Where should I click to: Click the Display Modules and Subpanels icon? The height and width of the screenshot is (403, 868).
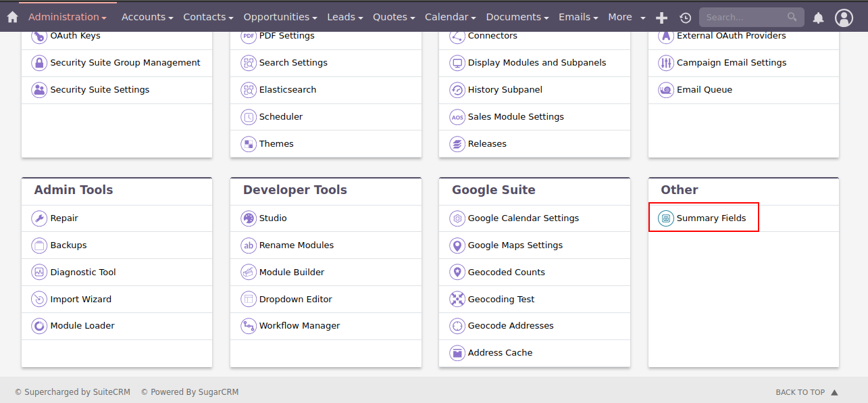tap(457, 63)
